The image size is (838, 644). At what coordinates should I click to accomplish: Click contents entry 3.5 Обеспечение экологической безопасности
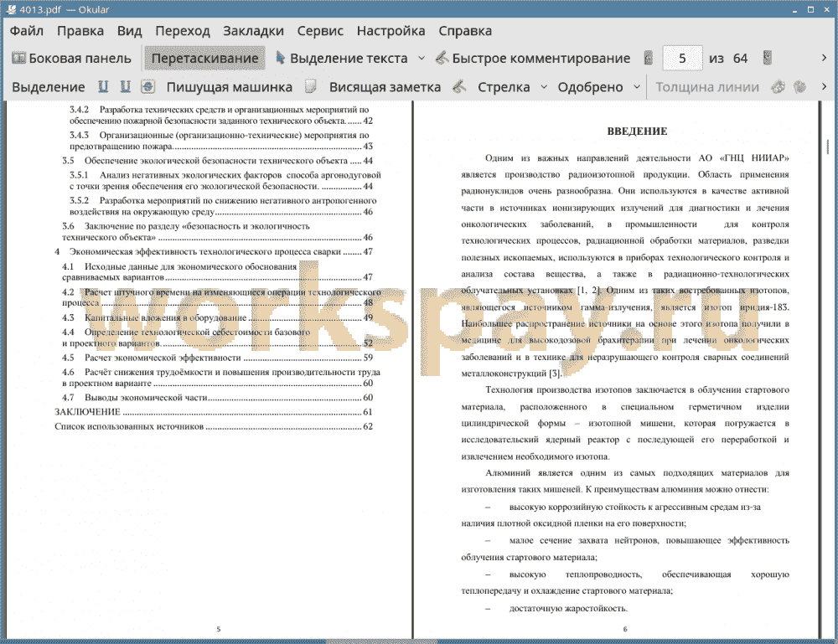(217, 160)
